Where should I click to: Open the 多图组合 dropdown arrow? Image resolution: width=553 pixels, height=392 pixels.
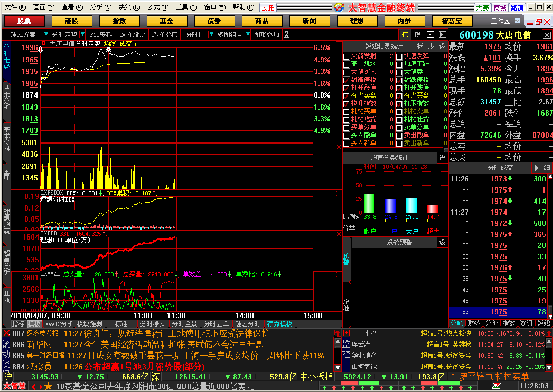[248, 34]
